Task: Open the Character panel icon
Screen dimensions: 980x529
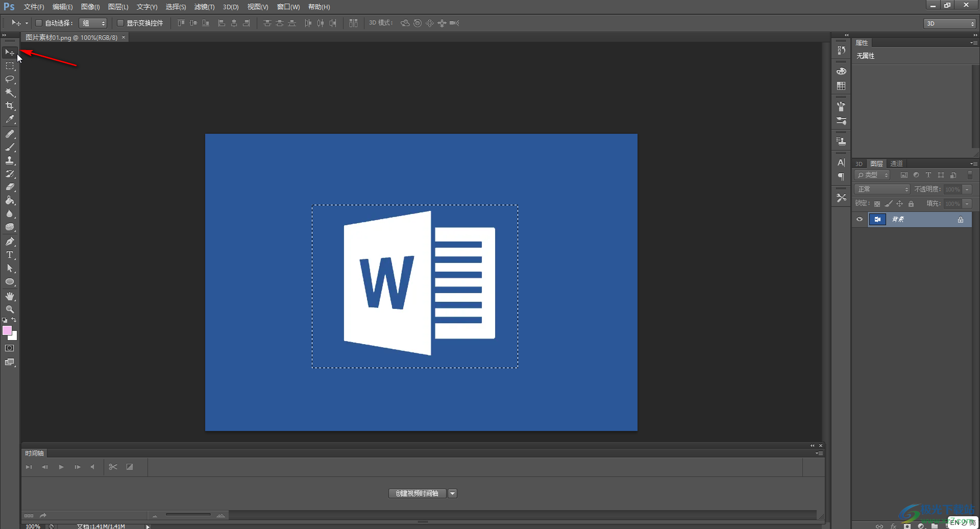Action: [841, 162]
